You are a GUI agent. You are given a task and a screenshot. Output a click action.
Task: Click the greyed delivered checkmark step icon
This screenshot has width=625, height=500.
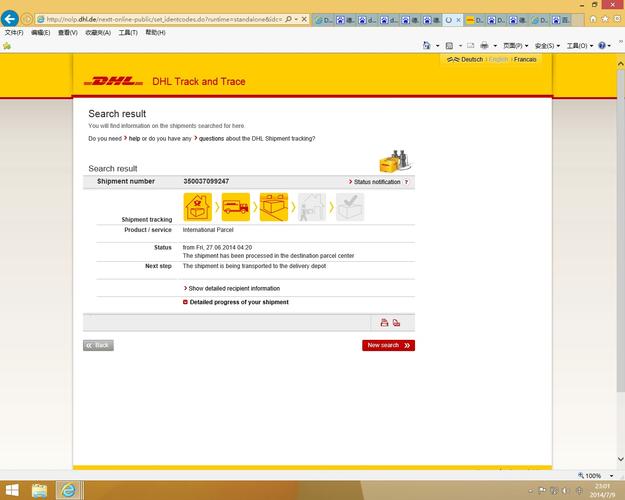[x=350, y=207]
